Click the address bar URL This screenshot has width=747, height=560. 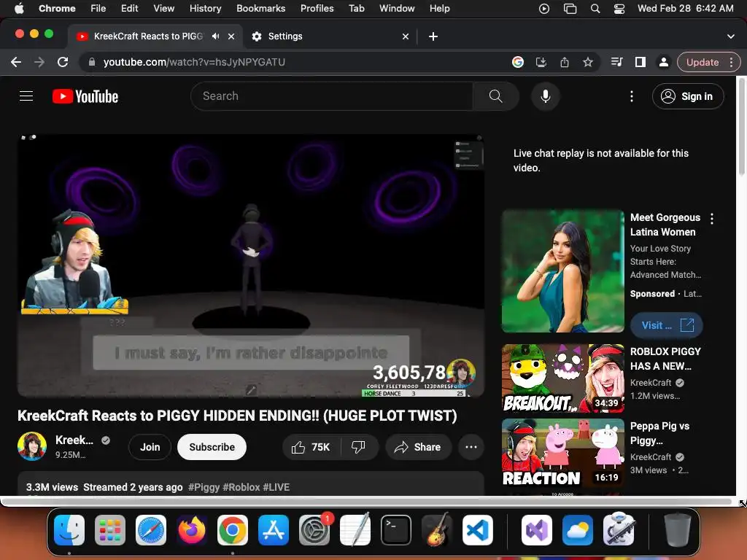[x=194, y=62]
